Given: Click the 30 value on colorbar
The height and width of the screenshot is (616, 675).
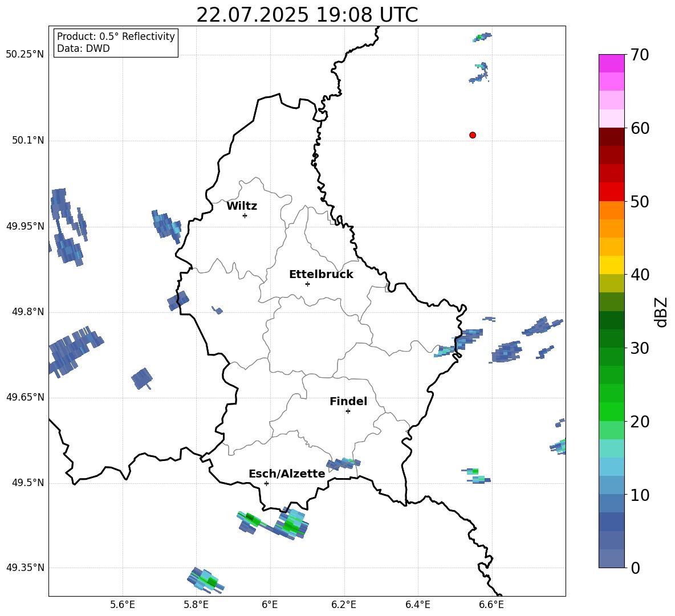Looking at the screenshot, I should tap(640, 348).
